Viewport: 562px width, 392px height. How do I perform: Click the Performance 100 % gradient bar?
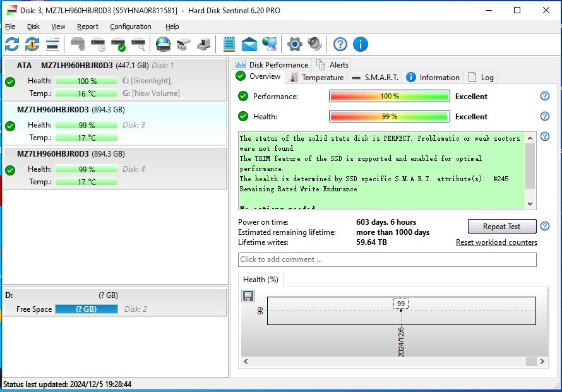click(x=389, y=96)
